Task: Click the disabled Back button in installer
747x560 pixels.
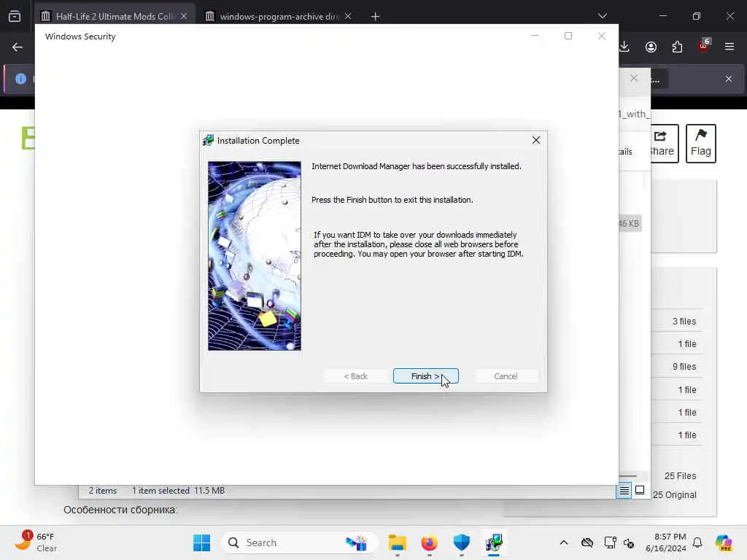Action: coord(355,376)
